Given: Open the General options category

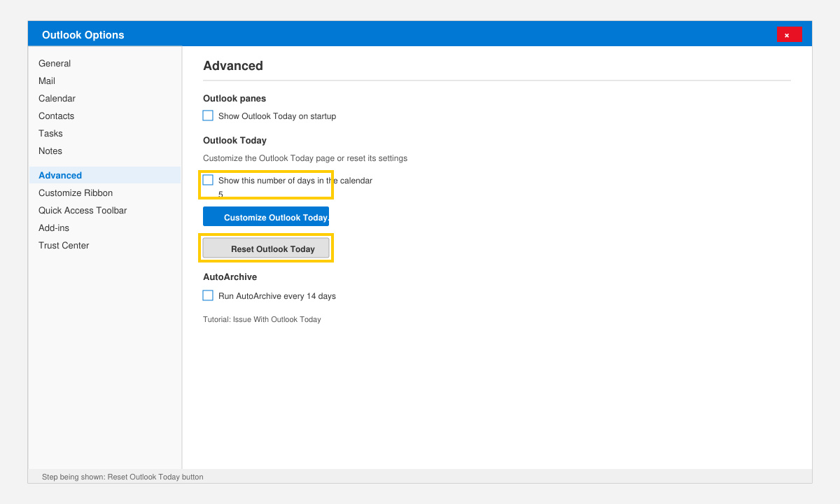Looking at the screenshot, I should point(105,64).
